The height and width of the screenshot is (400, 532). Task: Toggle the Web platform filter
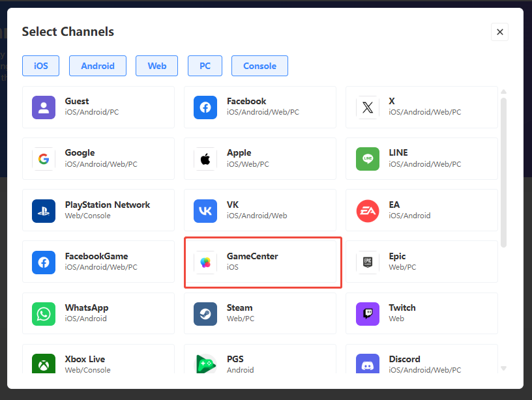click(157, 66)
